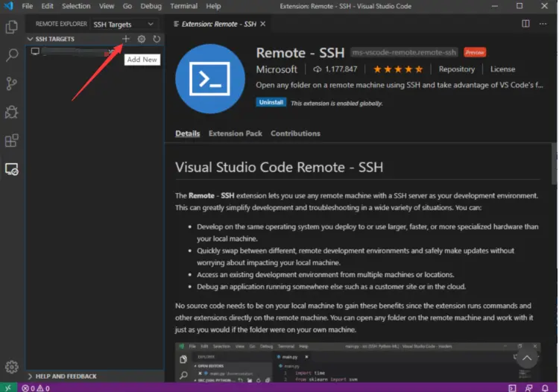Open the Repository link
This screenshot has width=559, height=392.
pos(457,69)
